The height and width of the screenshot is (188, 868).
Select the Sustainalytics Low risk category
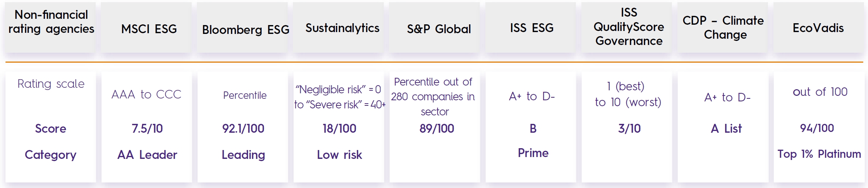[339, 154]
